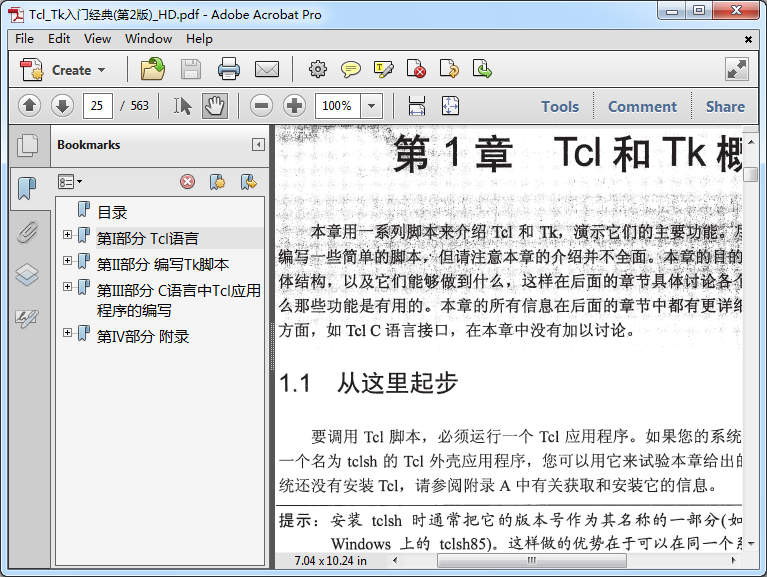Zoom in with plus button
767x577 pixels.
tap(294, 106)
